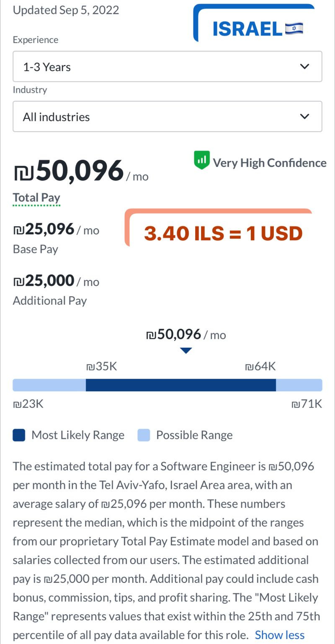
Task: Click the blue triangle pay marker
Action: pos(186,350)
